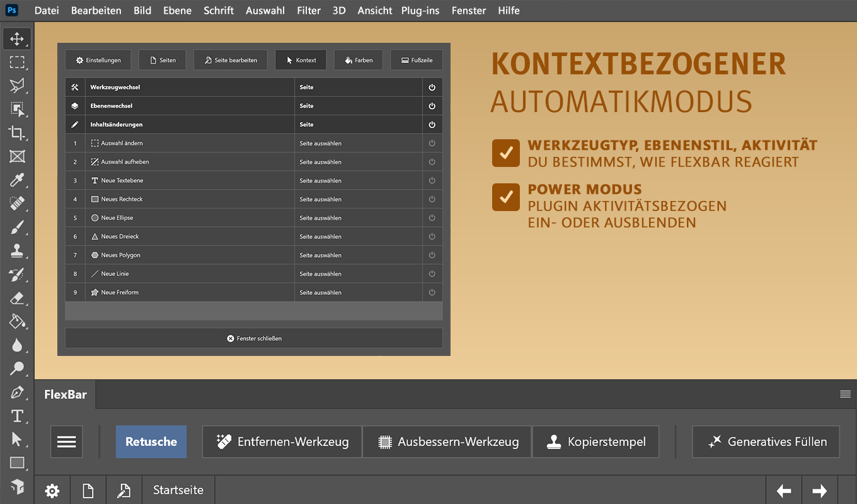
Task: Open page selector for Neues Polygon
Action: pos(359,255)
